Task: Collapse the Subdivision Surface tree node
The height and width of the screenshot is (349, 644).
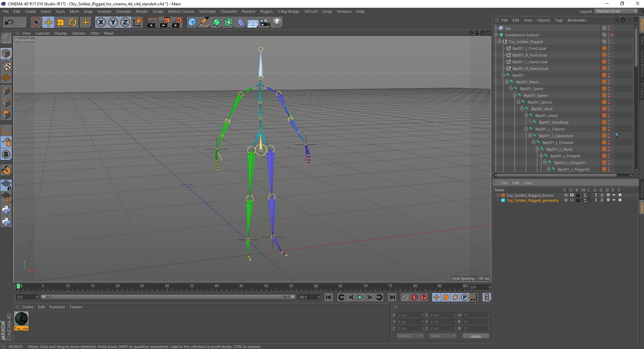Action: pos(496,35)
